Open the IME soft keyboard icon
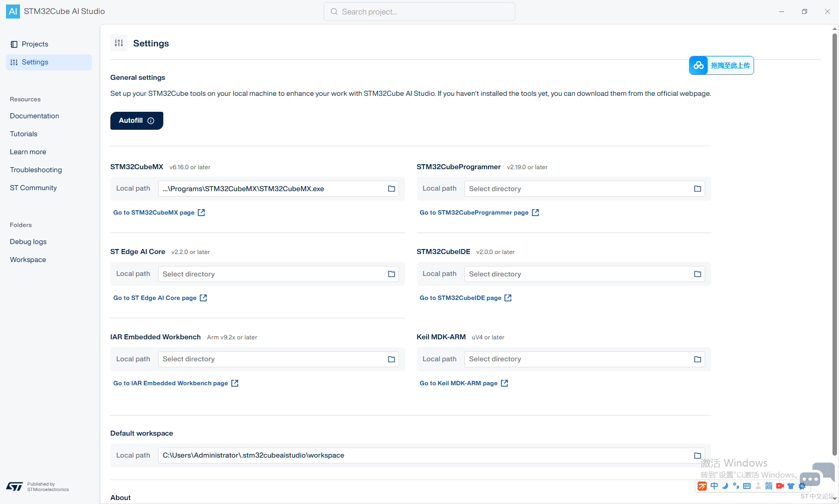Image resolution: width=839 pixels, height=504 pixels. (747, 486)
